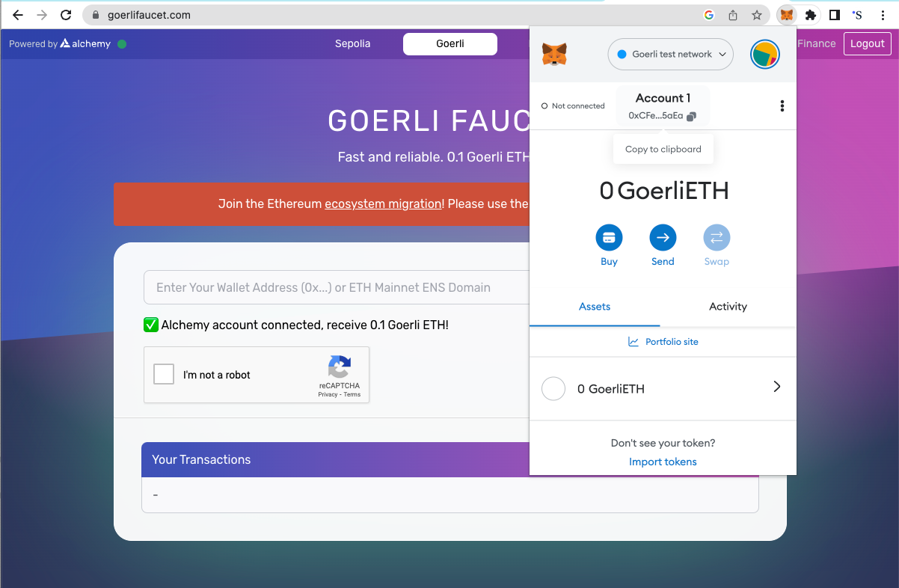
Task: Bookmark this page with the star icon
Action: 757,15
